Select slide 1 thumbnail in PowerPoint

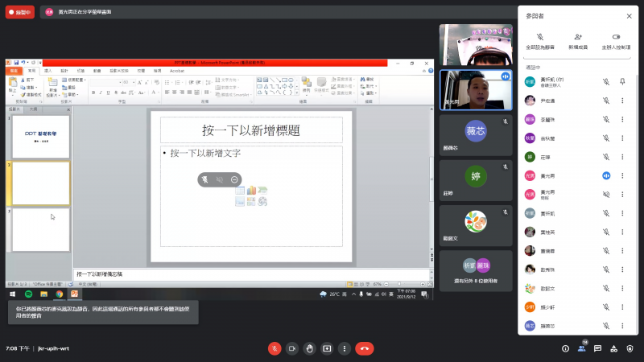click(x=41, y=137)
